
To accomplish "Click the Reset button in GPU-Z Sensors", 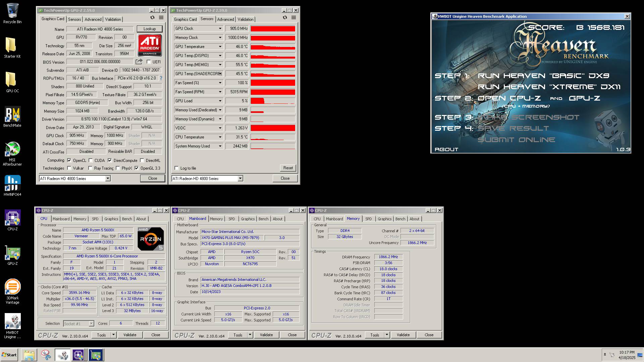I will pyautogui.click(x=288, y=168).
